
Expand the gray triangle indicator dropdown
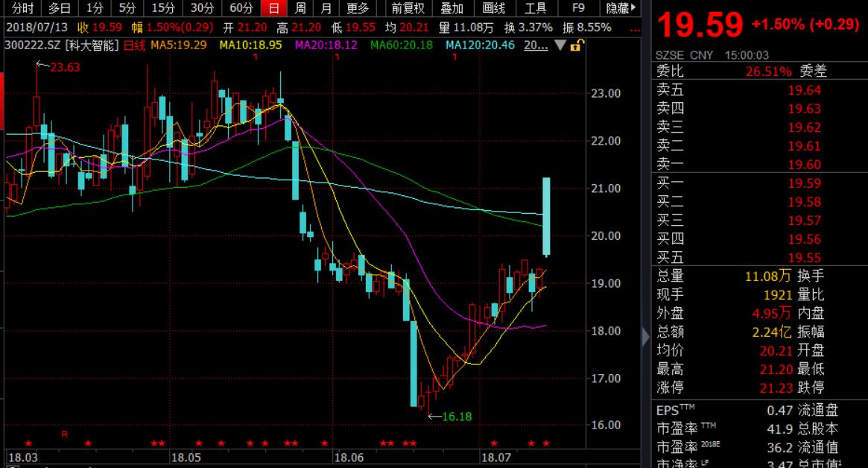[x=561, y=45]
